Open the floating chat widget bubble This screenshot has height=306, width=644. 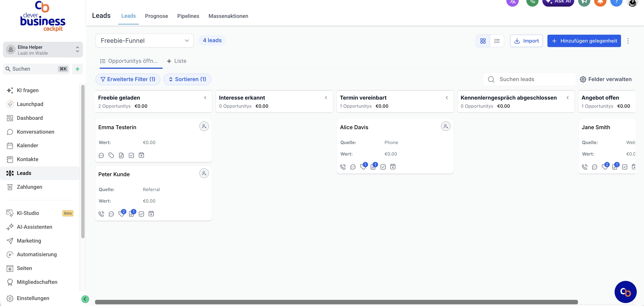click(625, 292)
